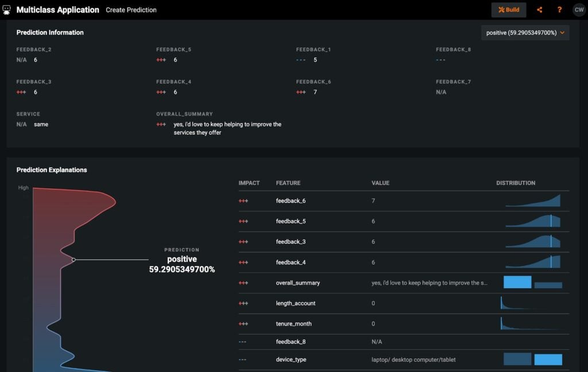Click the impact icon next to tenure_month
The height and width of the screenshot is (372, 588).
point(243,324)
